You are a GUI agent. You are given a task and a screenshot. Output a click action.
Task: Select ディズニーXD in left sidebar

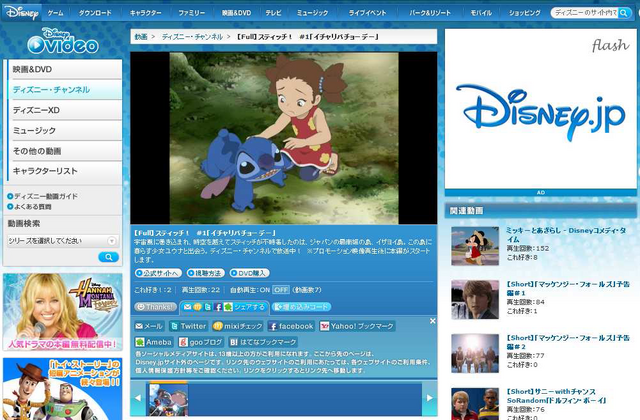point(65,110)
